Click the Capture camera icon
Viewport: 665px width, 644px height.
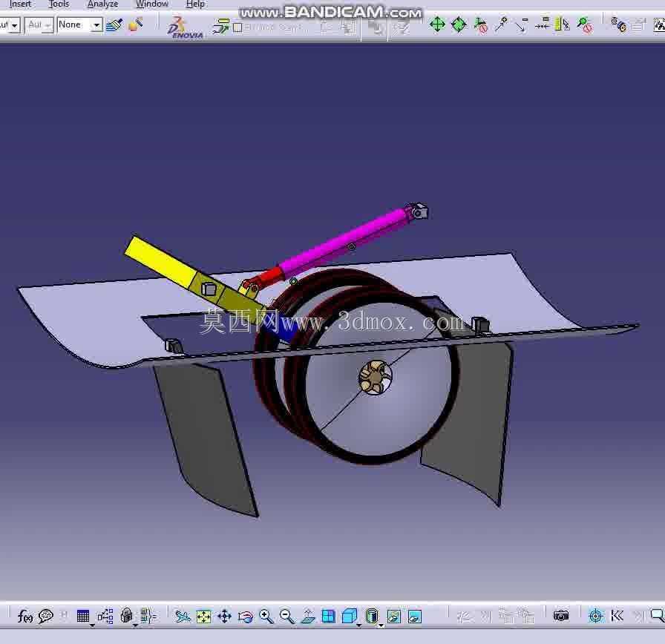click(560, 616)
